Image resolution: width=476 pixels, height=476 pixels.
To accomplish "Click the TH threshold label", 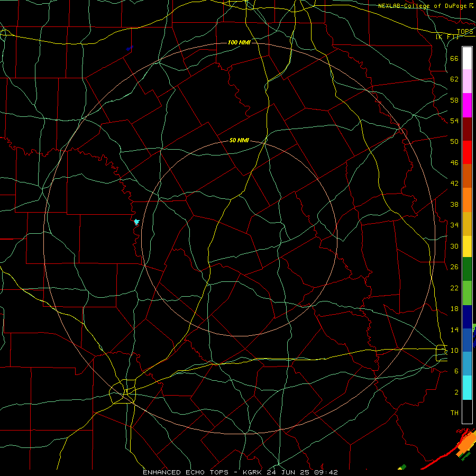I will [x=454, y=413].
